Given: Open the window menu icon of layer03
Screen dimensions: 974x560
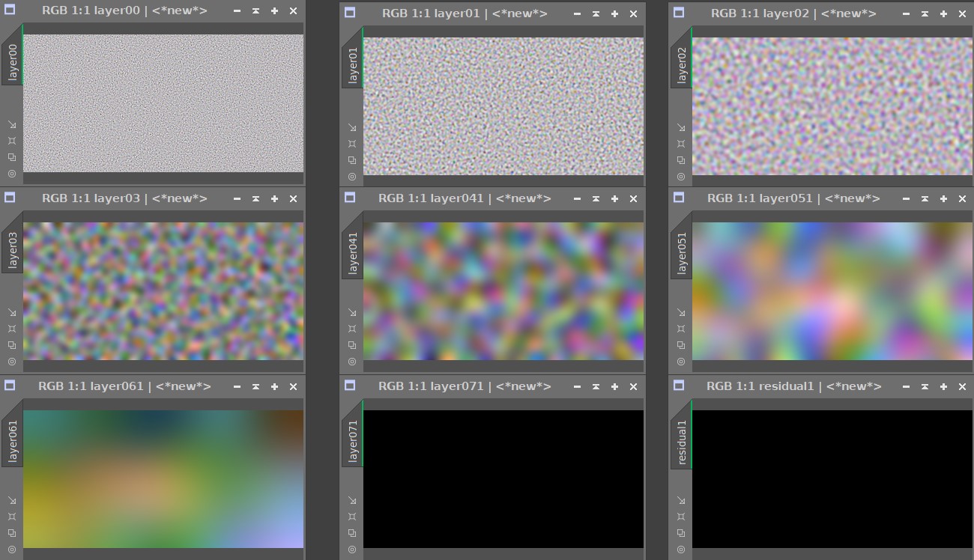Looking at the screenshot, I should pyautogui.click(x=10, y=198).
